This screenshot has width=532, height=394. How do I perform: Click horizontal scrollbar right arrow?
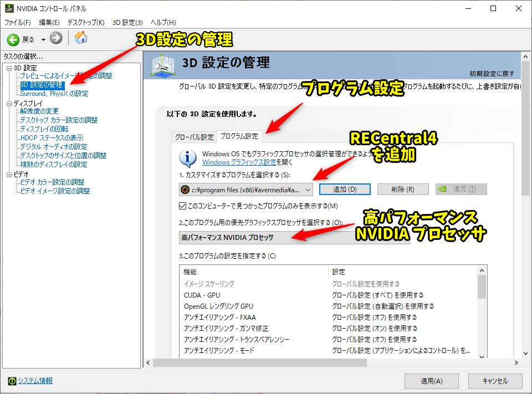pos(516,363)
